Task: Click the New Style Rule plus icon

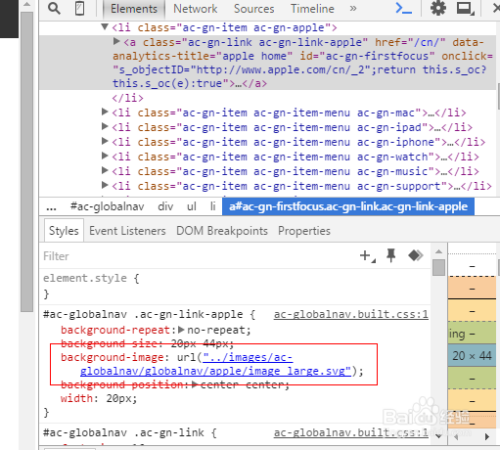Action: point(367,256)
